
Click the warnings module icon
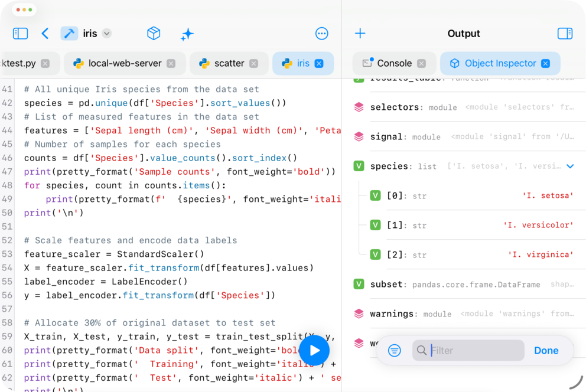click(x=359, y=313)
